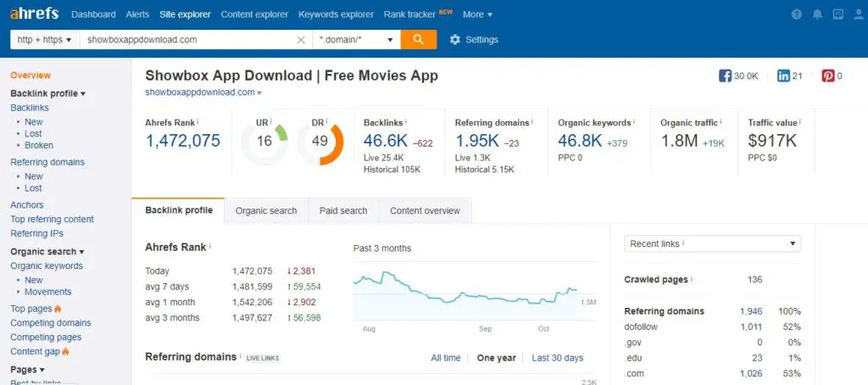Open the *.domain/* mode dropdown
The width and height of the screenshot is (868, 385).
(x=357, y=40)
